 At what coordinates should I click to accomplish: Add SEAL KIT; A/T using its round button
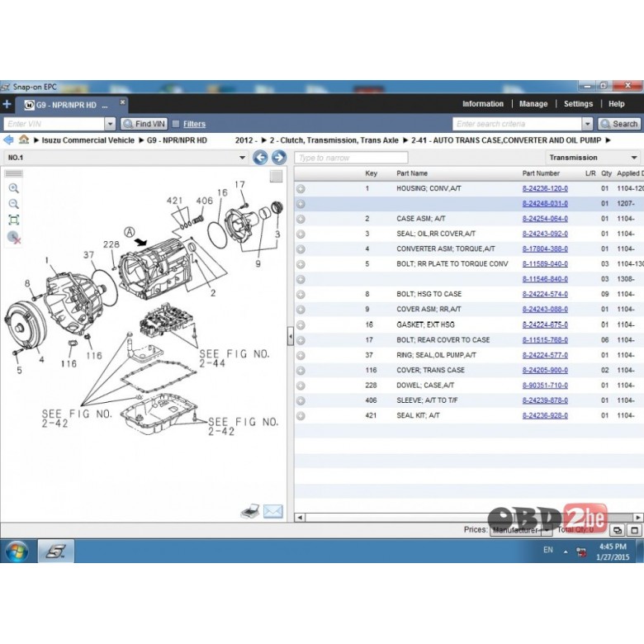(301, 416)
